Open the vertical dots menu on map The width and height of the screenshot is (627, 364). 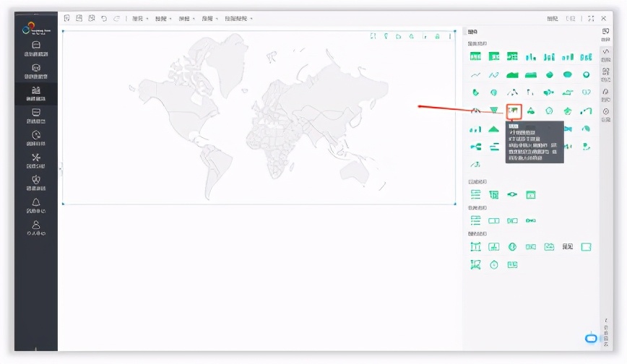pos(450,36)
